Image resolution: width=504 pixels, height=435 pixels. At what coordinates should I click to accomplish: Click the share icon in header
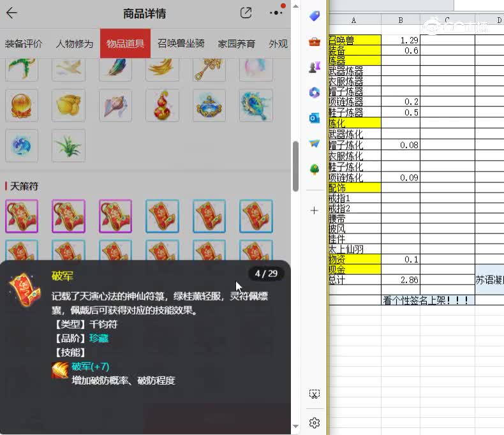point(246,13)
